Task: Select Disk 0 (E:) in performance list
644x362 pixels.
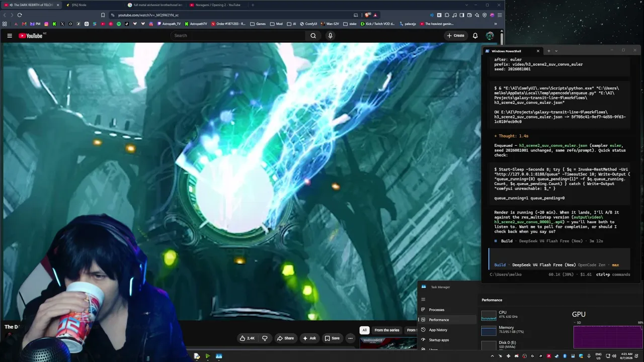Action: (x=524, y=344)
